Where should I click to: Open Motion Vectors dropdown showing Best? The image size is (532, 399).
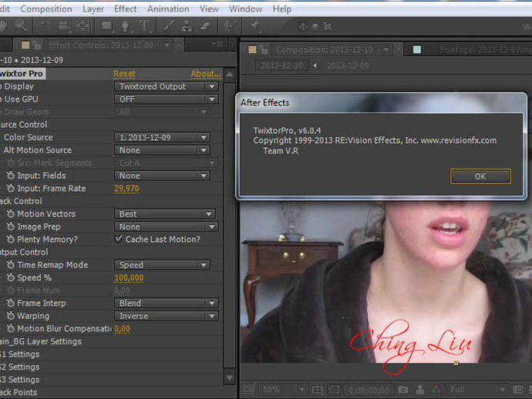pos(164,214)
